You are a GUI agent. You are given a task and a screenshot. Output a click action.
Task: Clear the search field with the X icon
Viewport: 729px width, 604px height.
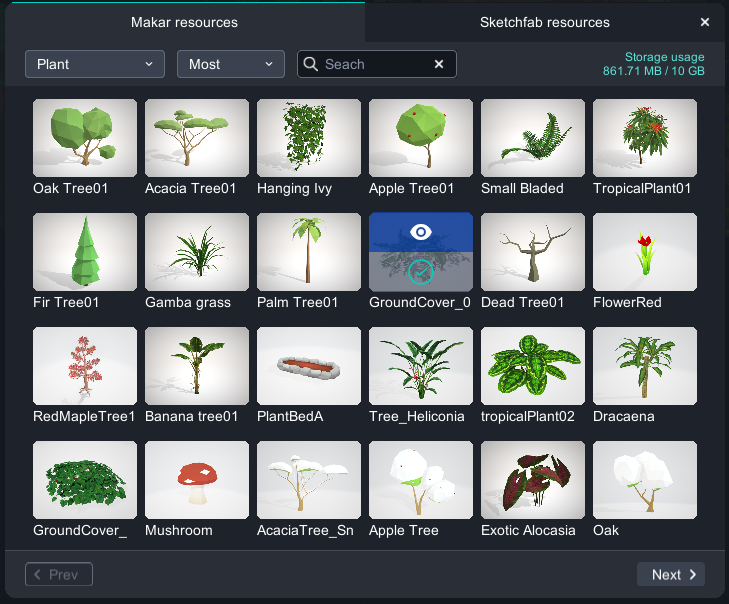438,64
